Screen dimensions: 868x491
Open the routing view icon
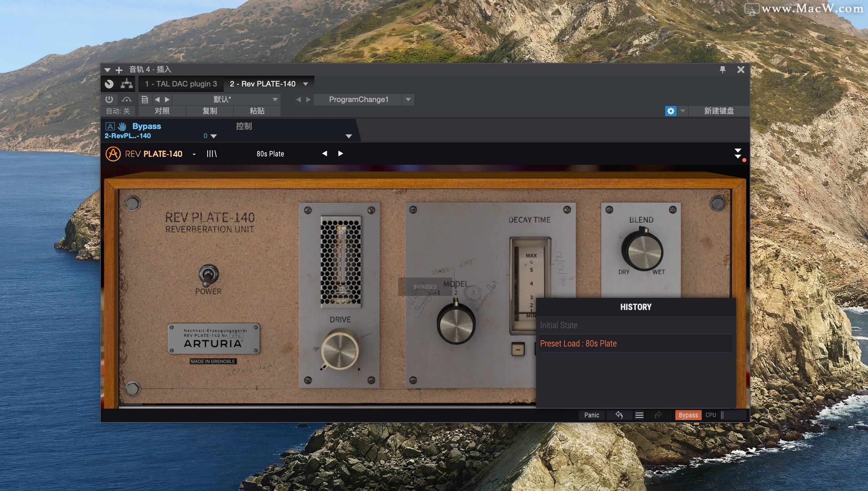coord(127,84)
